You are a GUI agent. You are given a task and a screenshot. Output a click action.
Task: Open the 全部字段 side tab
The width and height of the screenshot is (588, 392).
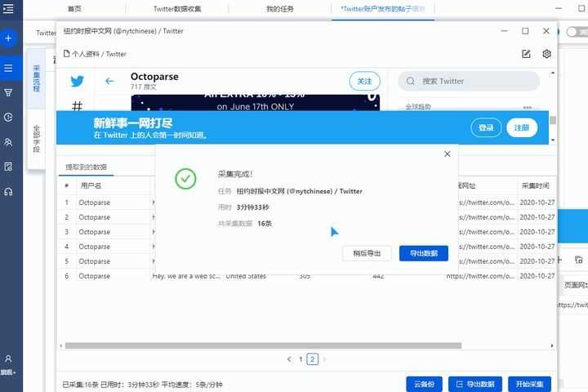[37, 139]
